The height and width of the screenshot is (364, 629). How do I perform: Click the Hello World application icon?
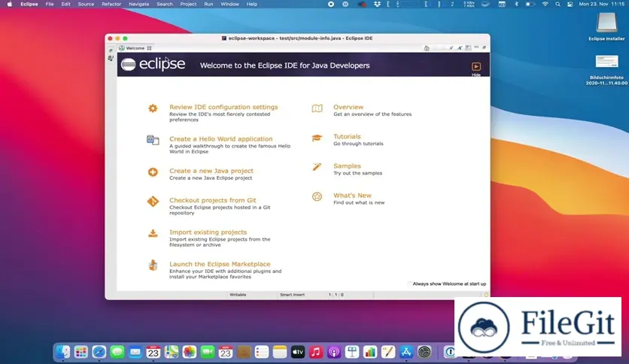(153, 140)
